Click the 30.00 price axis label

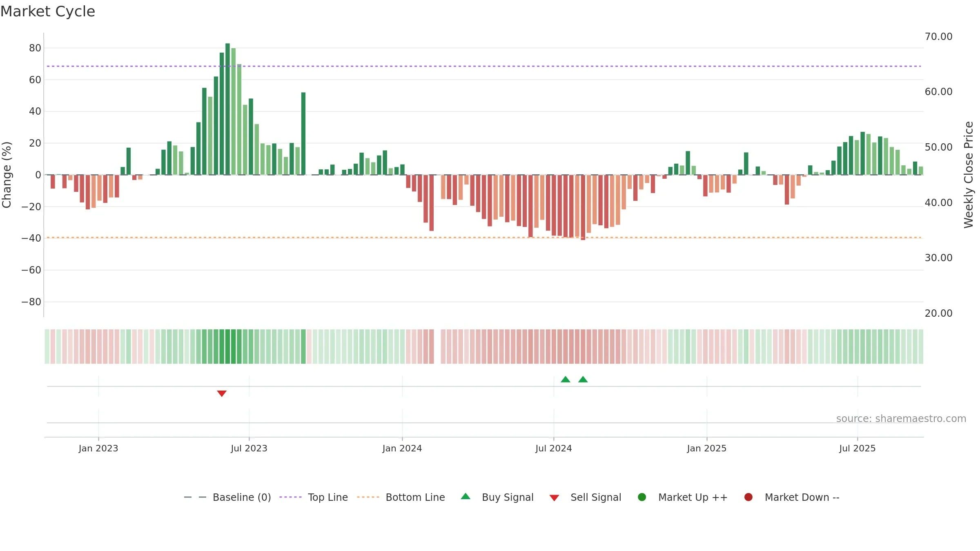pyautogui.click(x=938, y=258)
